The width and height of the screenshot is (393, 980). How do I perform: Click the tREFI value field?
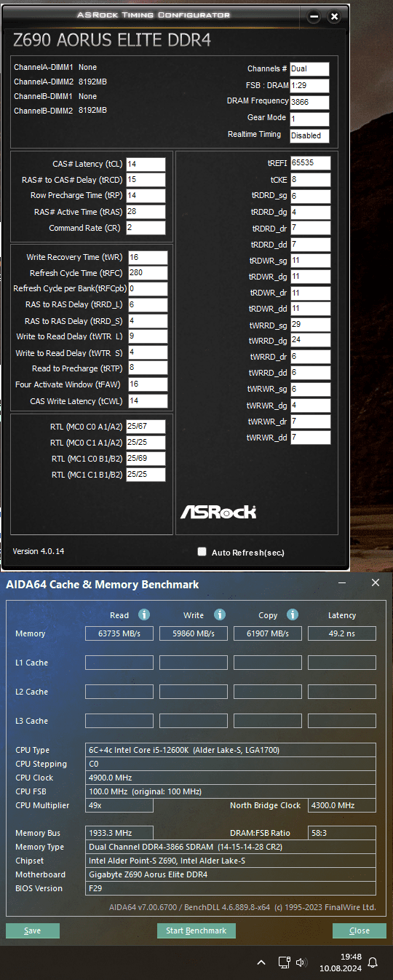pos(311,163)
